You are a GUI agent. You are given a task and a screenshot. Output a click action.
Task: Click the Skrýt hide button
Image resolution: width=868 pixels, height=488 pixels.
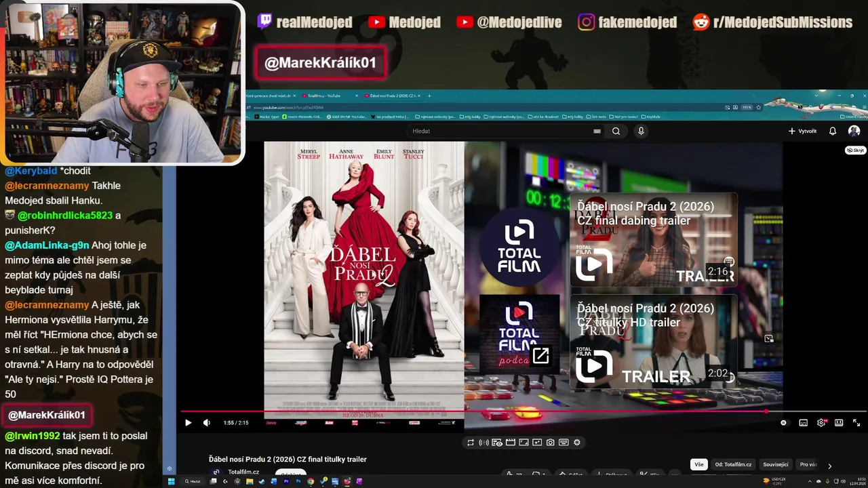[855, 150]
